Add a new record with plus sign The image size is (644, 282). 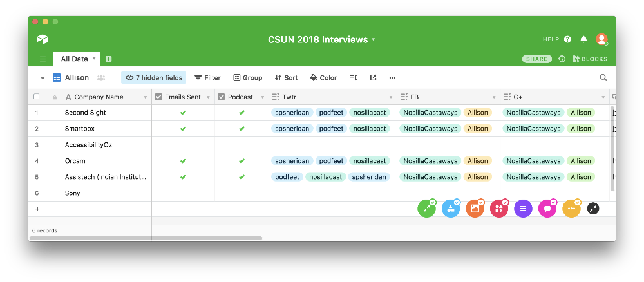pyautogui.click(x=37, y=209)
